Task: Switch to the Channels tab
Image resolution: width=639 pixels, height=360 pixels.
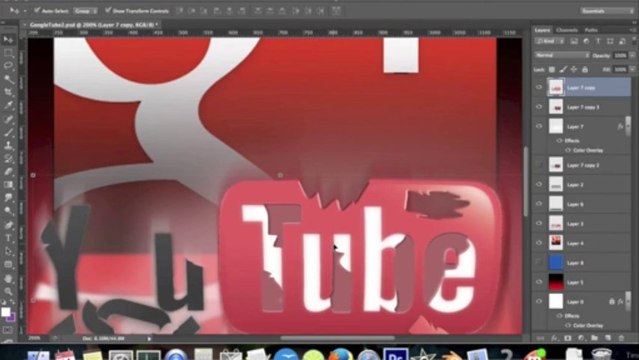Action: 566,30
